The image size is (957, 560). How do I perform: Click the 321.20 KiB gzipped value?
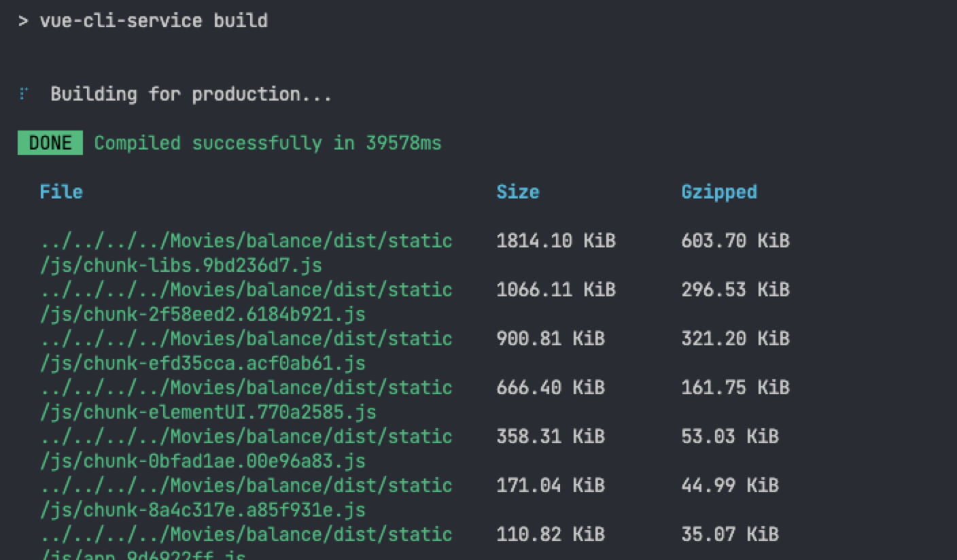click(x=735, y=338)
